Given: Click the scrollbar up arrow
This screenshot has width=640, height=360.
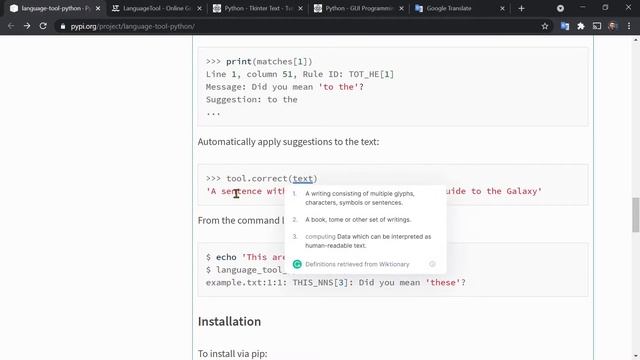Looking at the screenshot, I should pos(636,40).
